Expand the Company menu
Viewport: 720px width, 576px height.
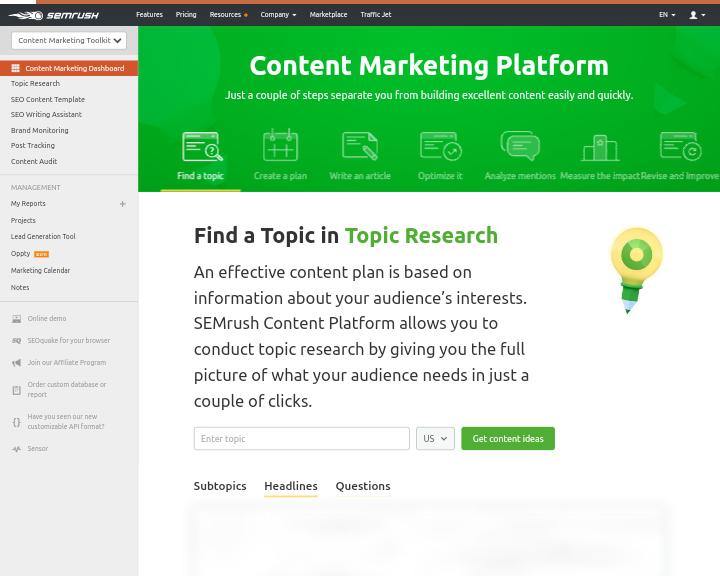pos(278,15)
